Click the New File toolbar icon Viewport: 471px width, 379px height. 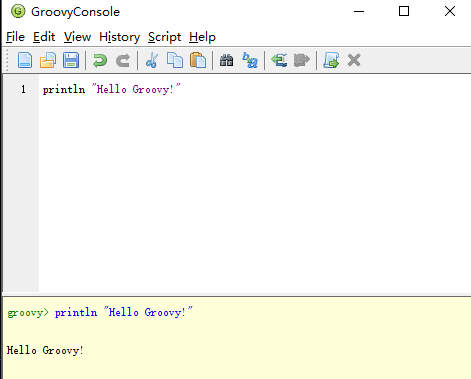click(x=25, y=60)
